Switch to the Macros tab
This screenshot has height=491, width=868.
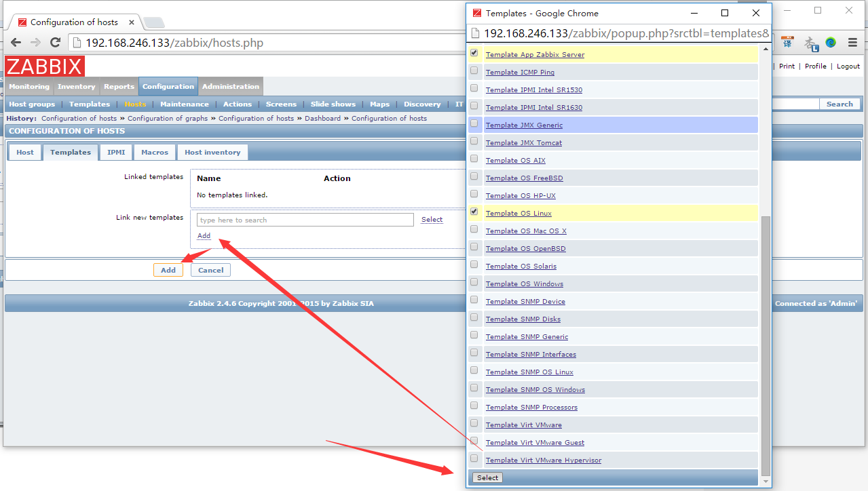pyautogui.click(x=155, y=153)
